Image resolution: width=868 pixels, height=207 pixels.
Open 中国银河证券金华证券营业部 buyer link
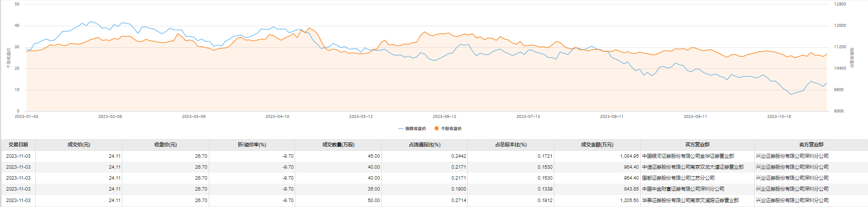(688, 156)
